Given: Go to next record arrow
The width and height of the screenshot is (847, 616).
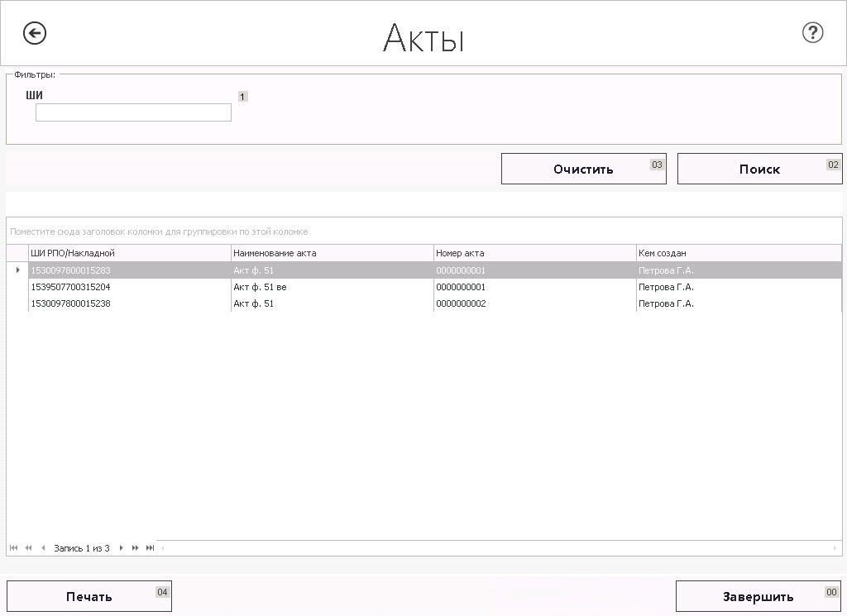Looking at the screenshot, I should pyautogui.click(x=122, y=548).
